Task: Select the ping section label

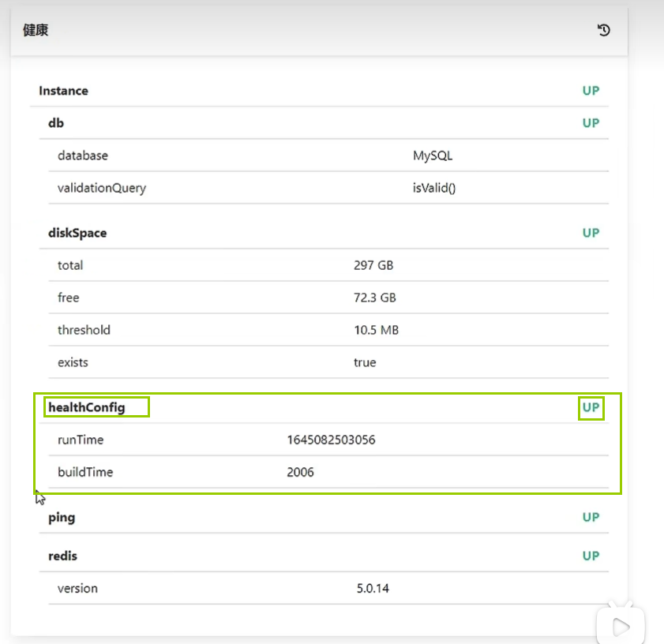Action: pos(62,518)
